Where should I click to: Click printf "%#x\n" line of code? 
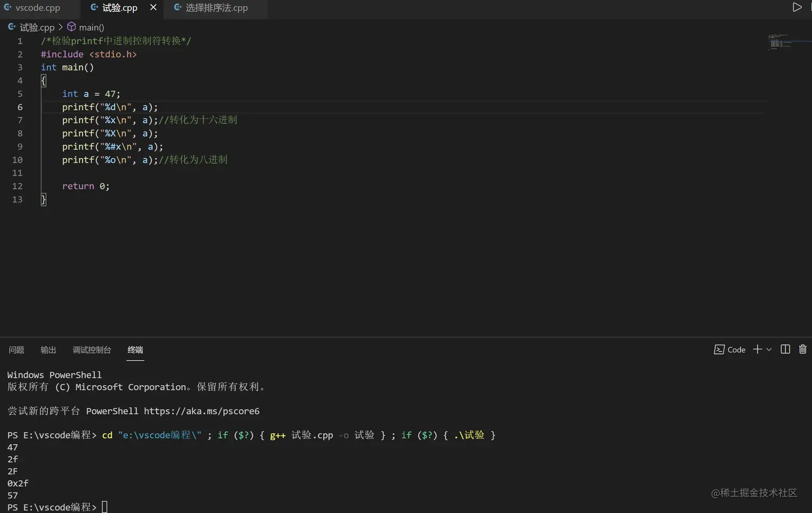(x=113, y=146)
